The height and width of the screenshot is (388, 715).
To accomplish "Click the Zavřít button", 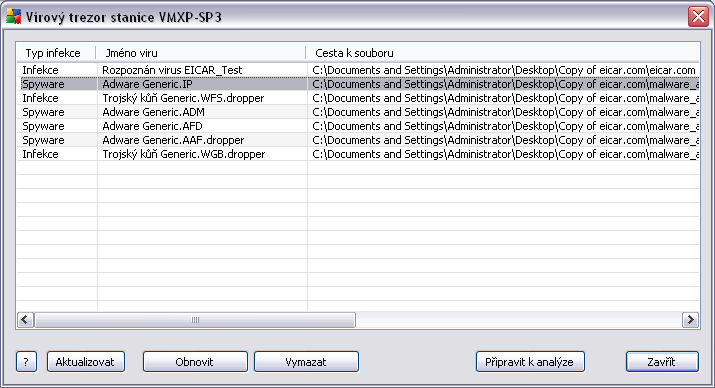I will click(662, 362).
